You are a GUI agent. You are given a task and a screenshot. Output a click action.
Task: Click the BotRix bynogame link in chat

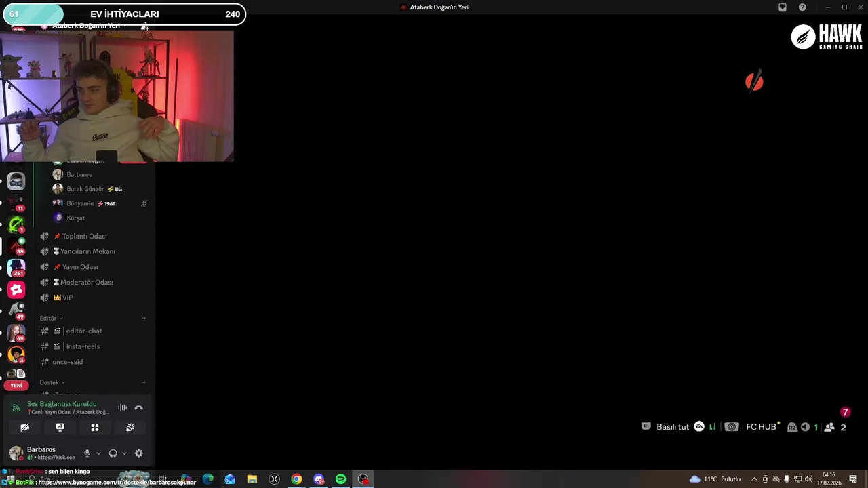(117, 482)
